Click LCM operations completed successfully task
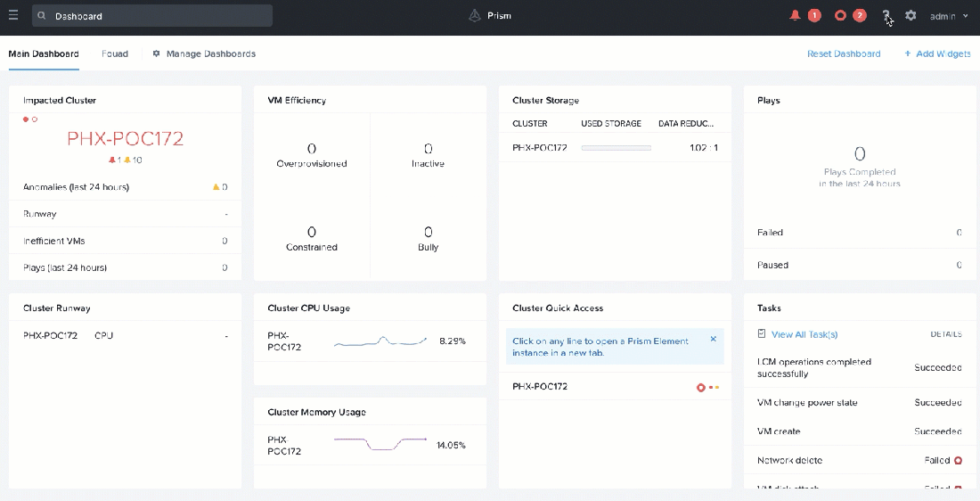Image resolution: width=980 pixels, height=501 pixels. click(x=860, y=368)
